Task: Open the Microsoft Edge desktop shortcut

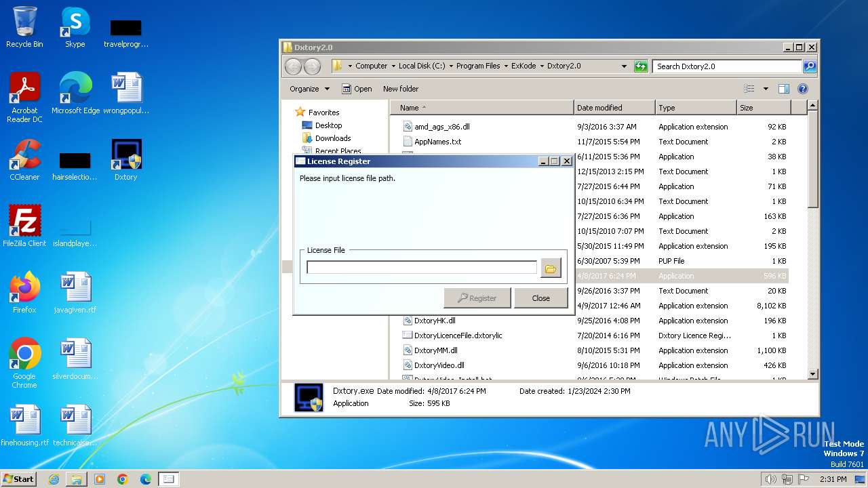Action: click(75, 94)
